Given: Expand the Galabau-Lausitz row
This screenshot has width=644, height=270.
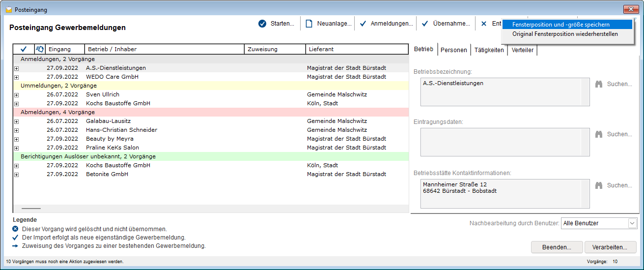Looking at the screenshot, I should point(16,121).
